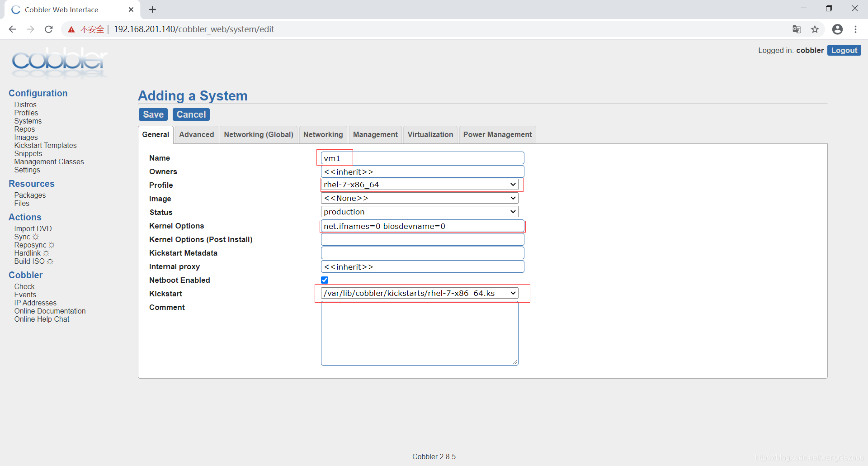Open a new browser tab
The image size is (868, 466).
coord(153,10)
